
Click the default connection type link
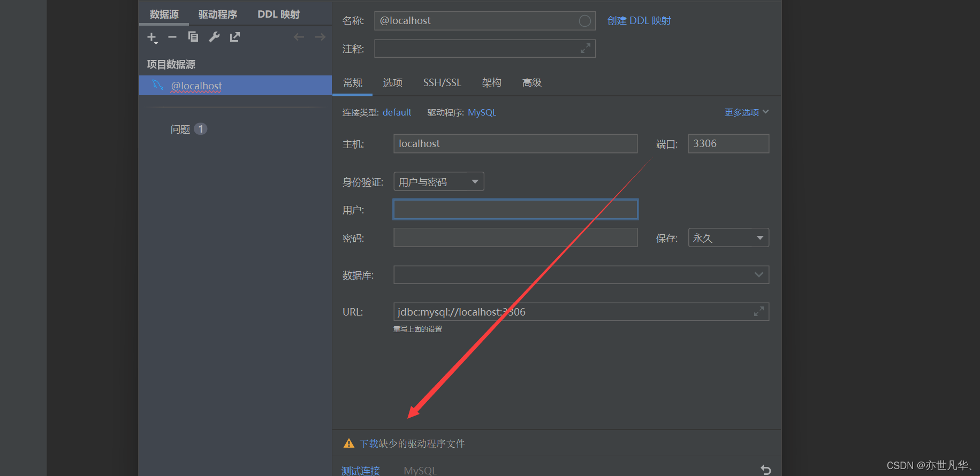coord(397,112)
